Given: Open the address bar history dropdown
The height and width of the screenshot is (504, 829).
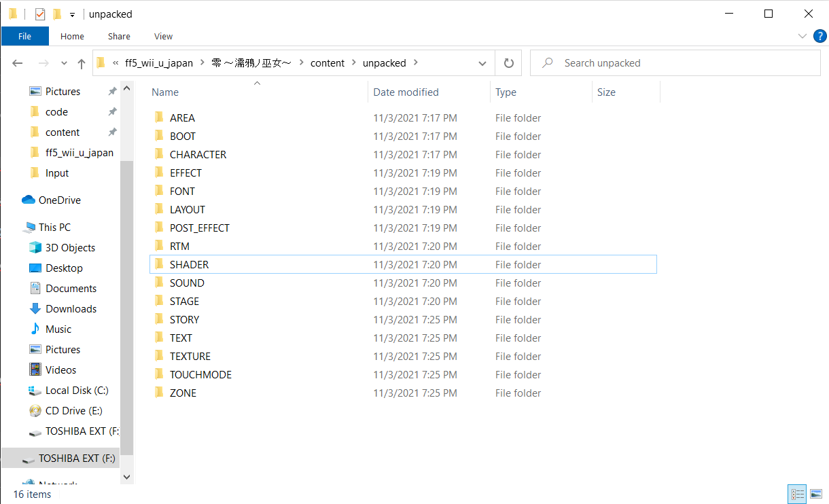Looking at the screenshot, I should 482,63.
